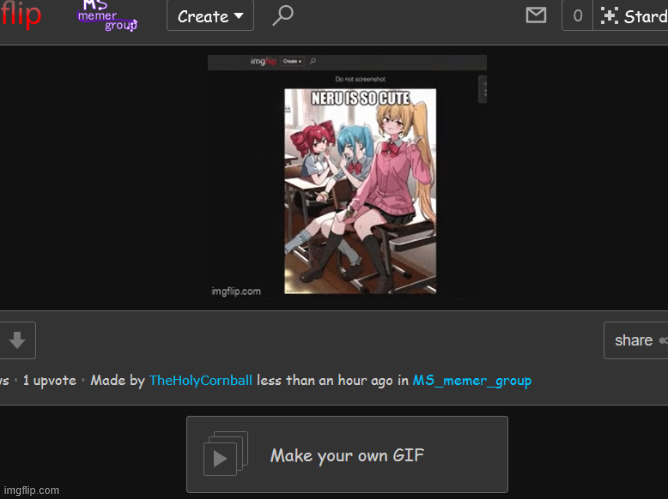This screenshot has height=499, width=668.
Task: Click the red imgflip logo in header
Action: click(20, 16)
